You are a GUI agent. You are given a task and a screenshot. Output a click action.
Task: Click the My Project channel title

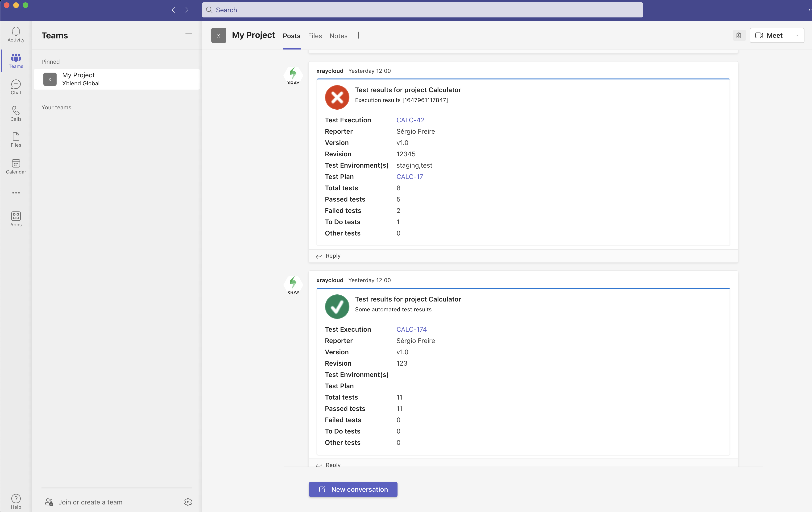point(254,35)
